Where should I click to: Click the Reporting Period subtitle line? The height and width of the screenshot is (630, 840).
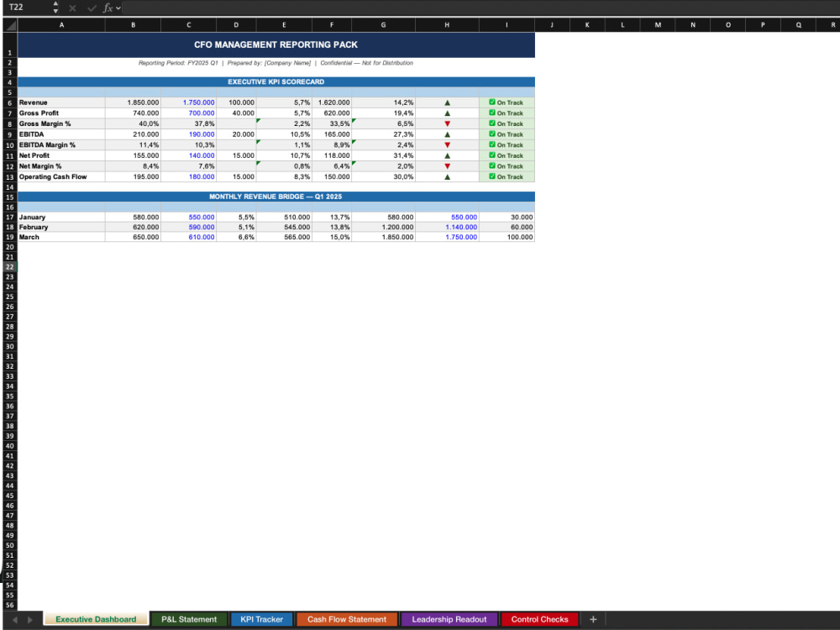[276, 63]
